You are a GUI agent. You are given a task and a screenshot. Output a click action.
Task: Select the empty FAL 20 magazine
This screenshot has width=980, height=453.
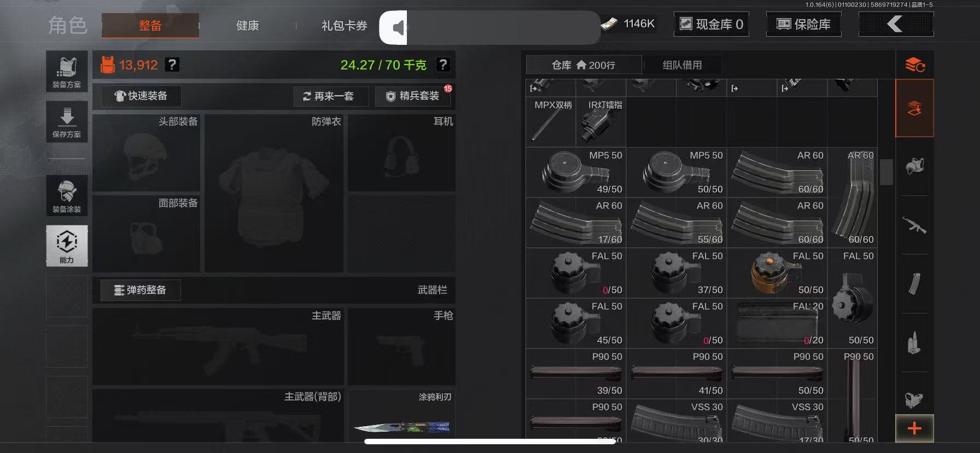777,323
